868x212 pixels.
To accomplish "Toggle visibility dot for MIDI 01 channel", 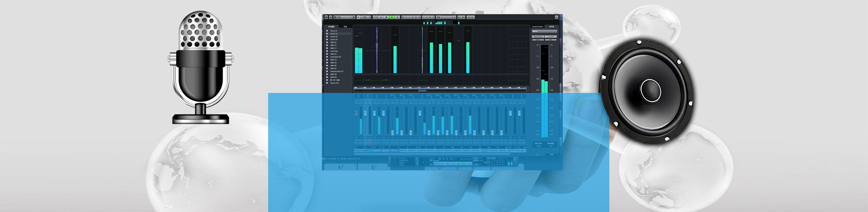I will click(x=327, y=43).
